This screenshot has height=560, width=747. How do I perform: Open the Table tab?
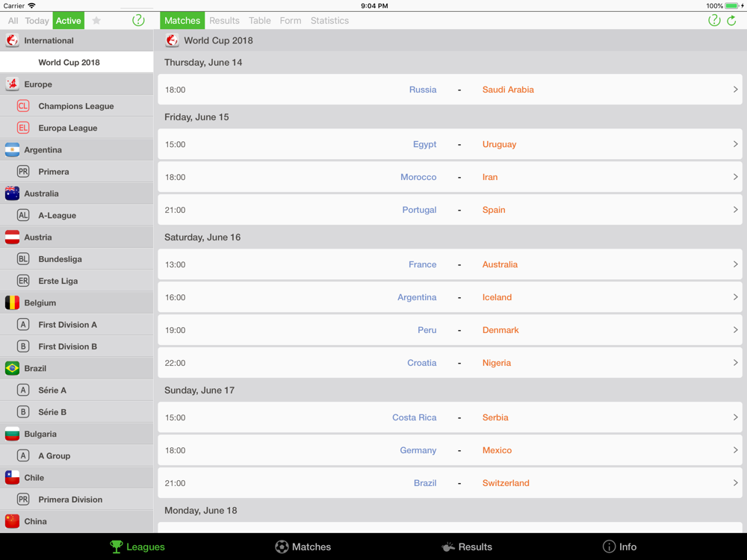click(x=260, y=20)
